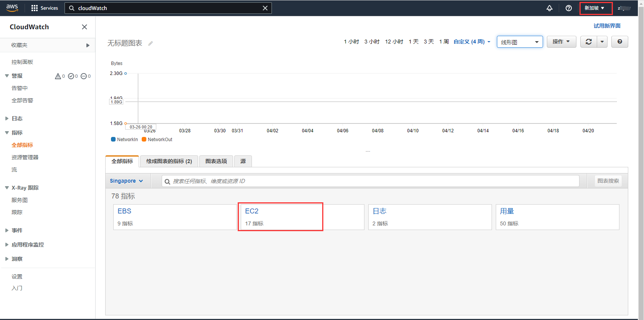
Task: Open 服务图 under X-Ray
Action: pos(20,200)
